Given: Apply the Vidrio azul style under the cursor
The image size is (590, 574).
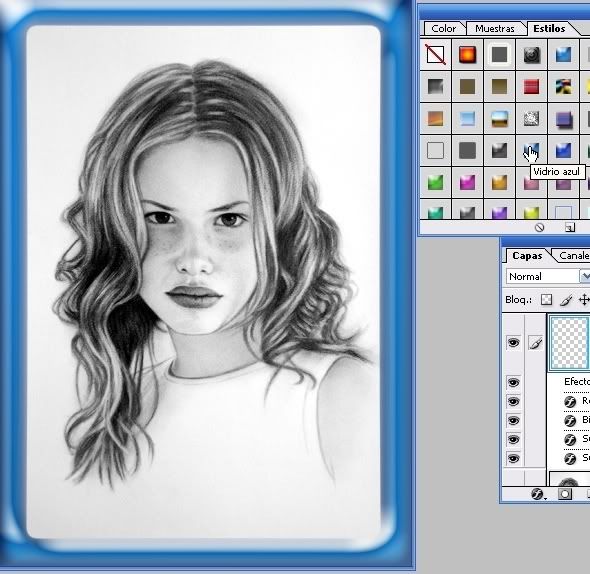Looking at the screenshot, I should (x=531, y=151).
